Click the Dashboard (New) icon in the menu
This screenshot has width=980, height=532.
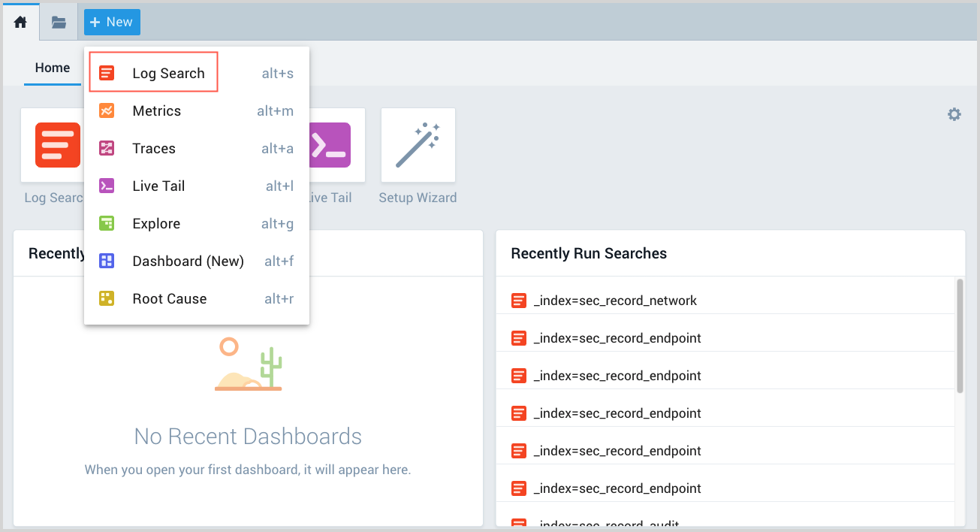[107, 261]
